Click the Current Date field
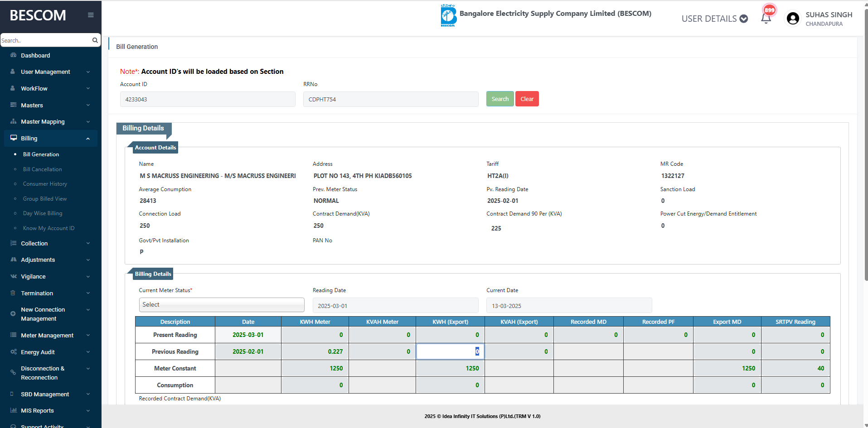Screen dimensions: 868x428 [569, 306]
